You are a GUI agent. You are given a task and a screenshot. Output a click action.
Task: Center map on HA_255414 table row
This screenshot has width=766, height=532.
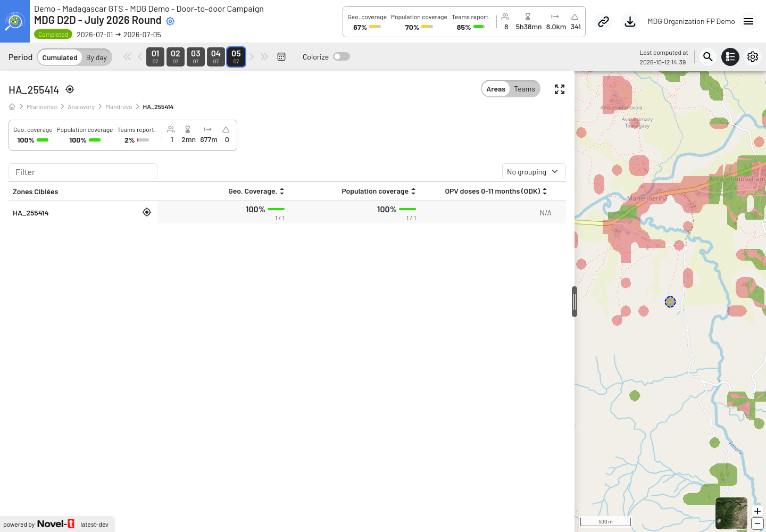pyautogui.click(x=147, y=212)
